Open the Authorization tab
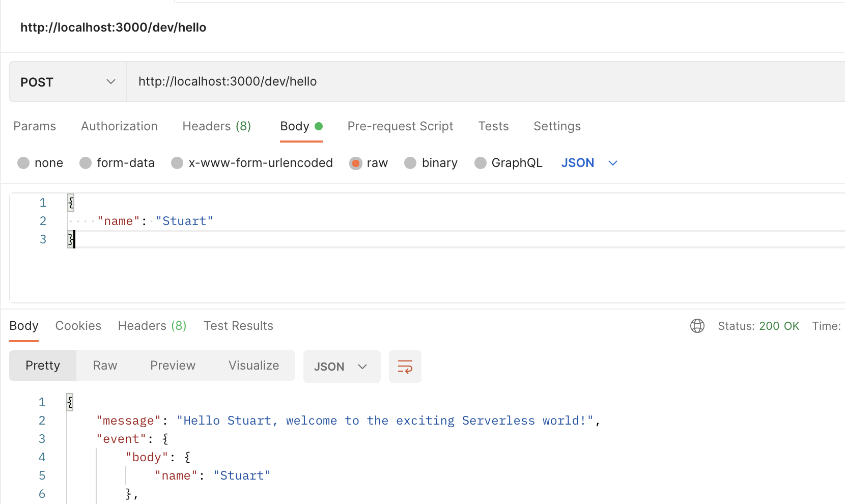Viewport: 845px width, 504px height. point(119,126)
